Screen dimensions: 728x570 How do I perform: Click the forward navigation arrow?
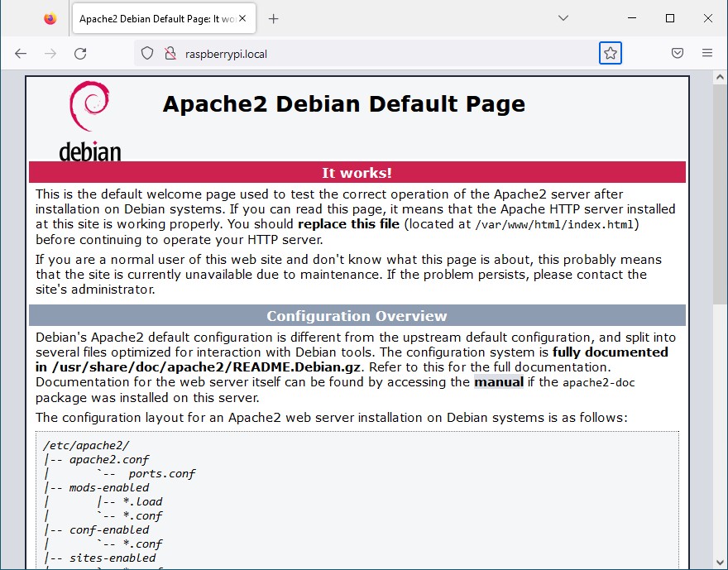tap(50, 54)
